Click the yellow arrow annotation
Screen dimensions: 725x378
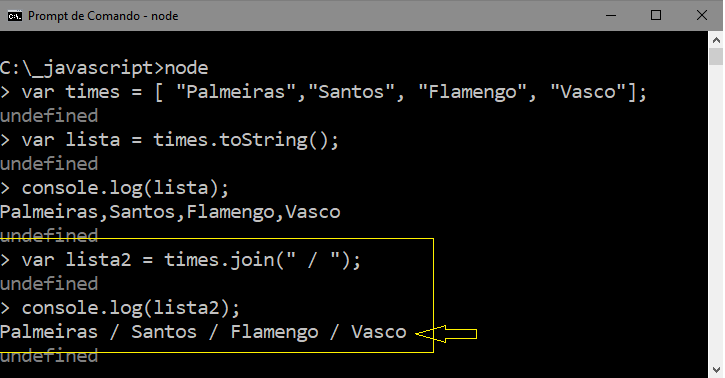[446, 334]
